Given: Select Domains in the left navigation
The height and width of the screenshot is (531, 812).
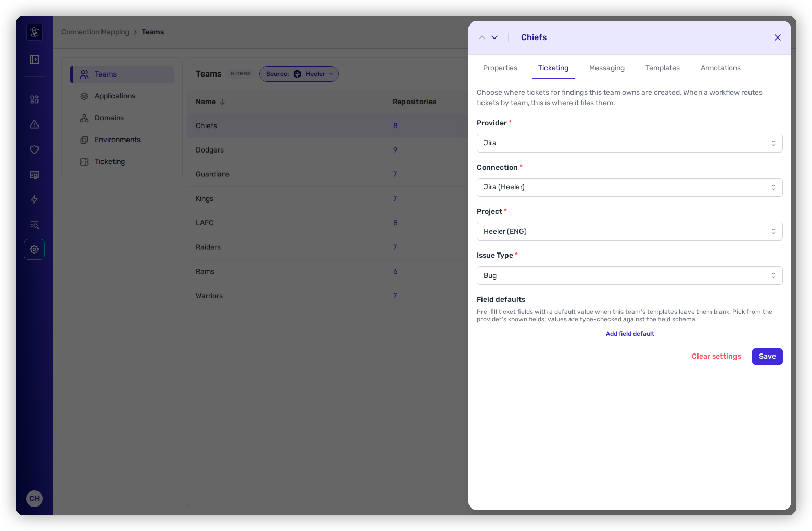Looking at the screenshot, I should pyautogui.click(x=122, y=118).
